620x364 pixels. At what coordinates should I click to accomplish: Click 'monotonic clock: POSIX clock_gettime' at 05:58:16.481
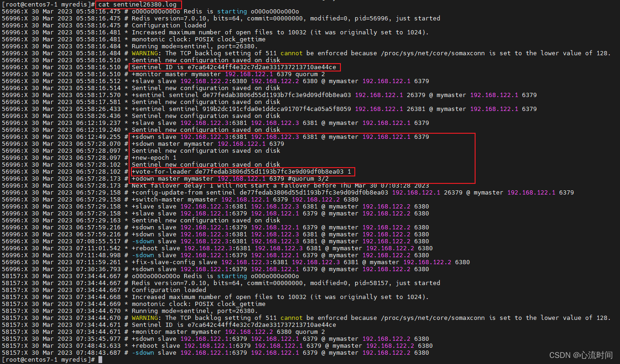coord(198,39)
